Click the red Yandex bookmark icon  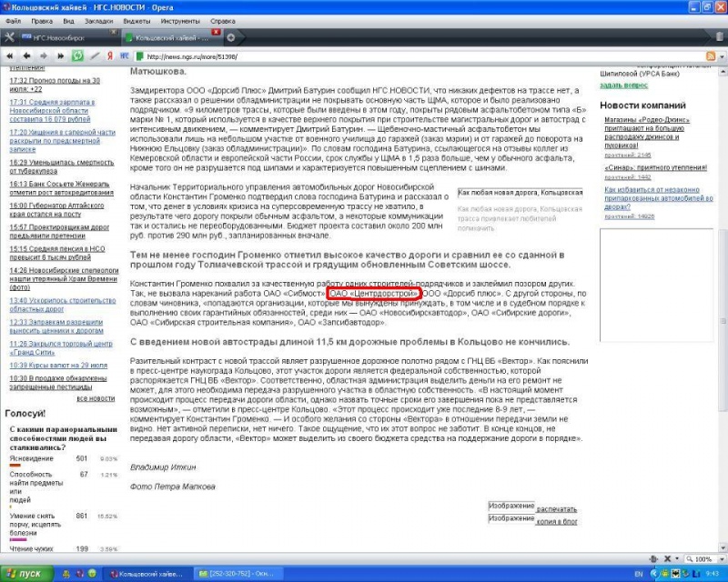point(109,55)
